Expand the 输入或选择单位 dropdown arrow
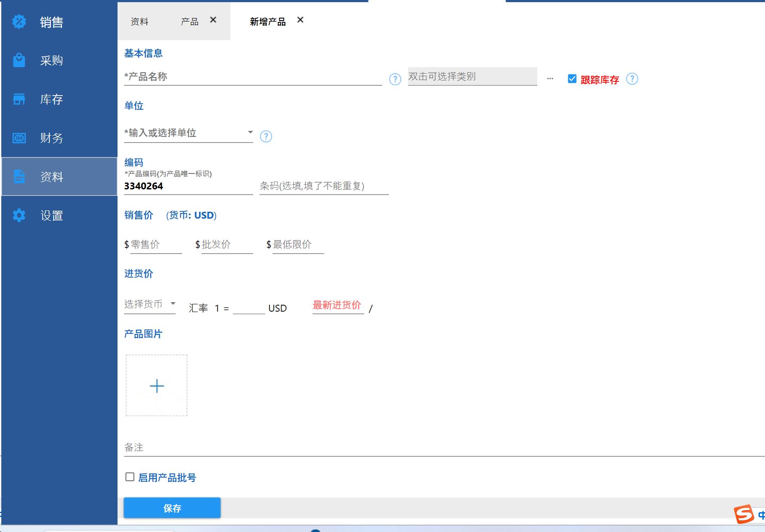The width and height of the screenshot is (765, 532). pyautogui.click(x=250, y=132)
